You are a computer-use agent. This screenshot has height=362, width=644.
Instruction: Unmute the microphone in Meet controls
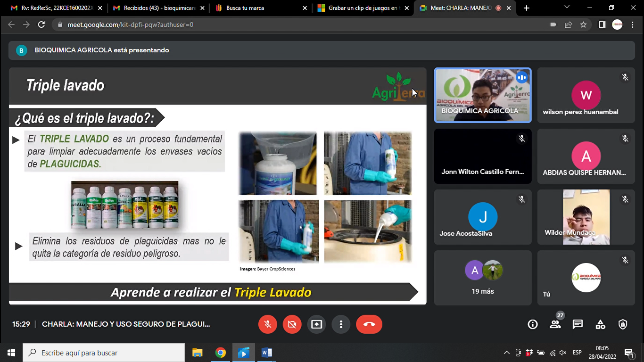click(x=267, y=324)
